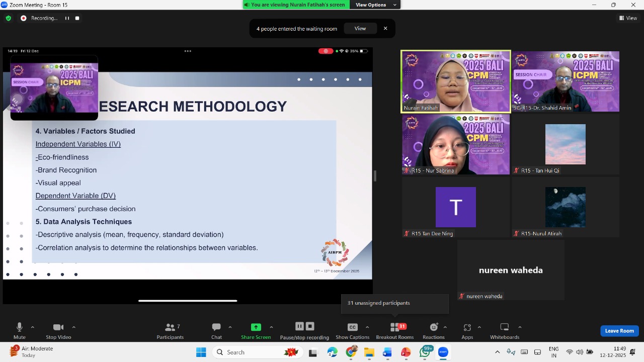The image size is (644, 362).
Task: Click the green Share Screen icon
Action: (256, 327)
